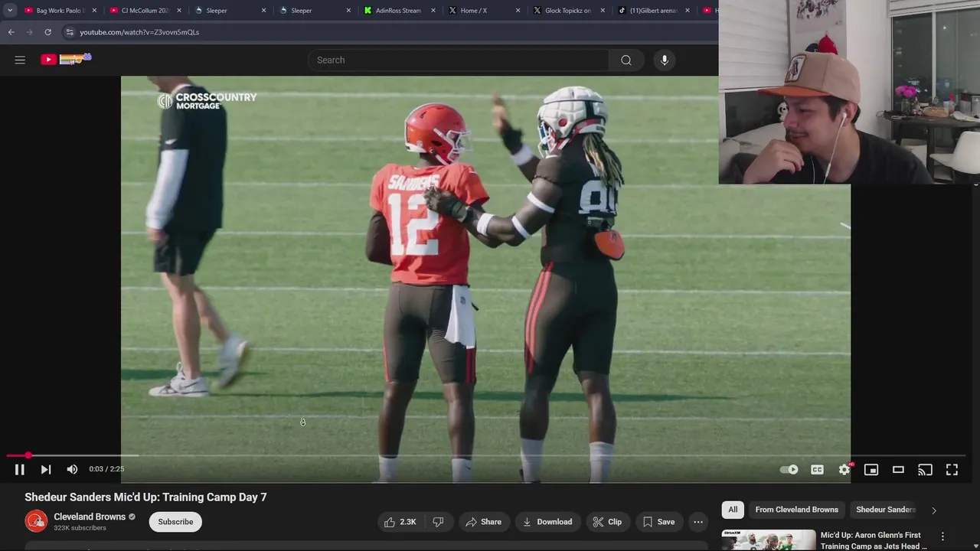The height and width of the screenshot is (551, 980).
Task: Expand the browser tab search dropdown
Action: pyautogui.click(x=10, y=11)
